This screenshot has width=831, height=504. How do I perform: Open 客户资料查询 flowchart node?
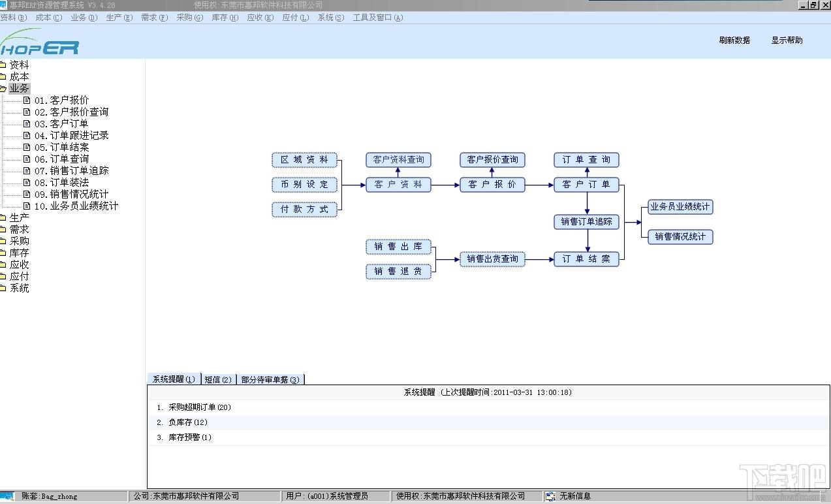(x=399, y=160)
